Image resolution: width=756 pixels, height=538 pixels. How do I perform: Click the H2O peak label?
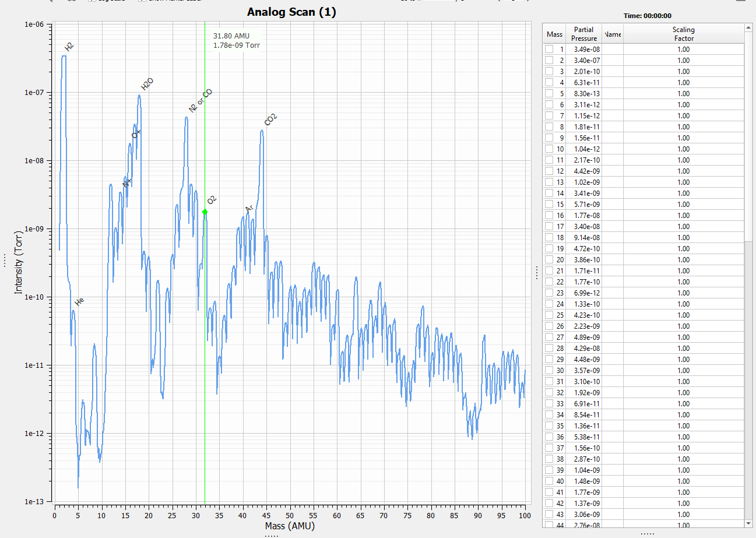147,85
